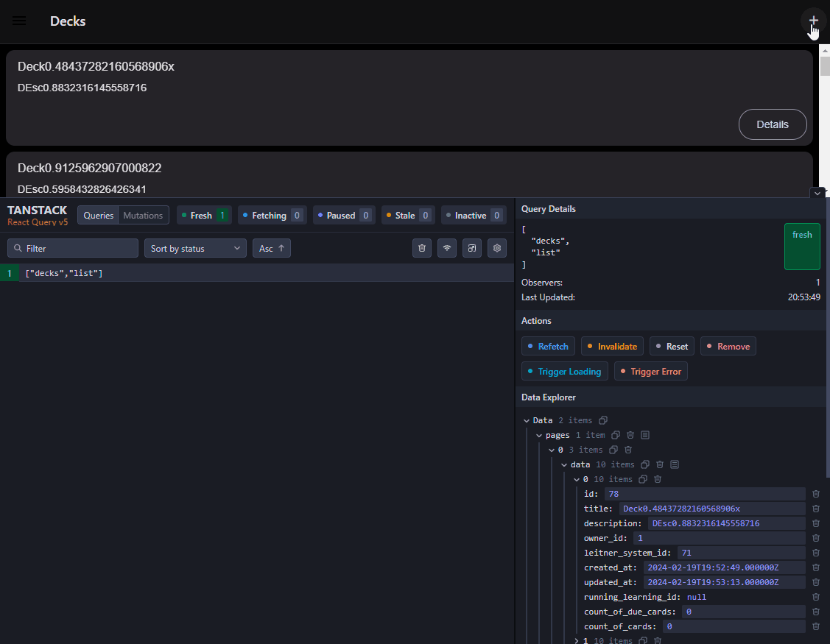
Task: Filter queries by Stale status
Action: coord(408,216)
